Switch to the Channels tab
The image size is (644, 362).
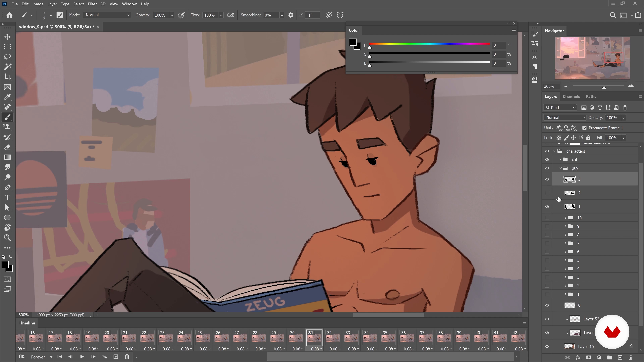[x=571, y=96]
